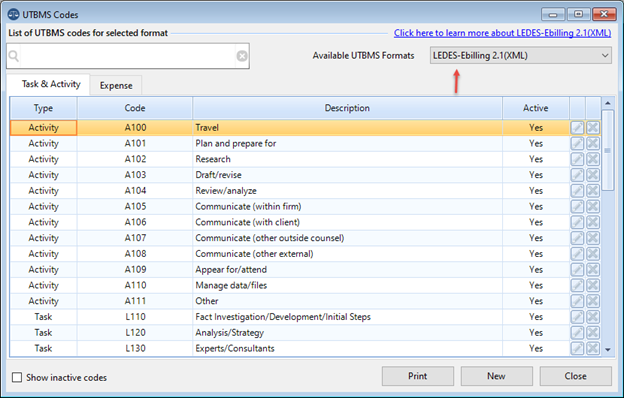Sort by the Description column header
Viewport: 624px width, 398px height.
pyautogui.click(x=347, y=108)
